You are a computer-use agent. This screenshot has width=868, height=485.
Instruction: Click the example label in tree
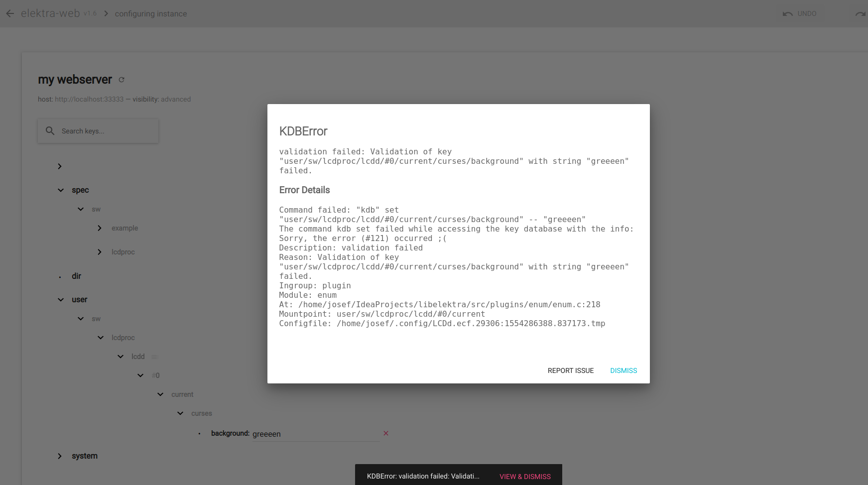tap(124, 228)
